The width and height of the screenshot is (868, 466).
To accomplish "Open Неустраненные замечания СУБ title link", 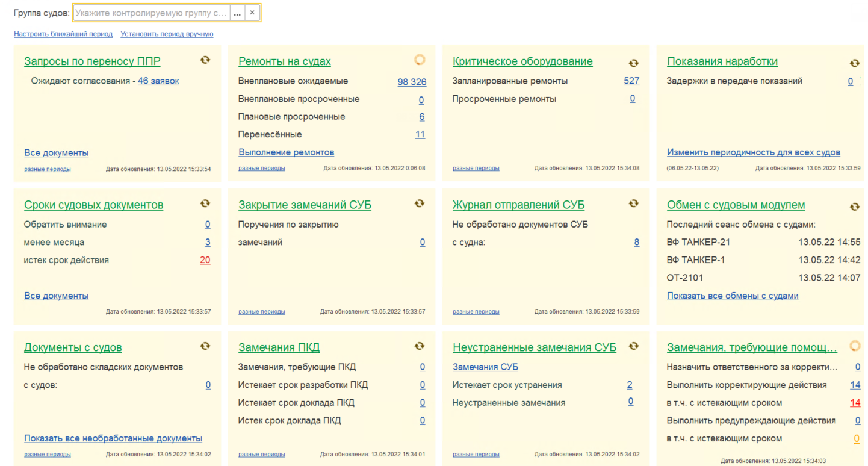I will tap(535, 348).
